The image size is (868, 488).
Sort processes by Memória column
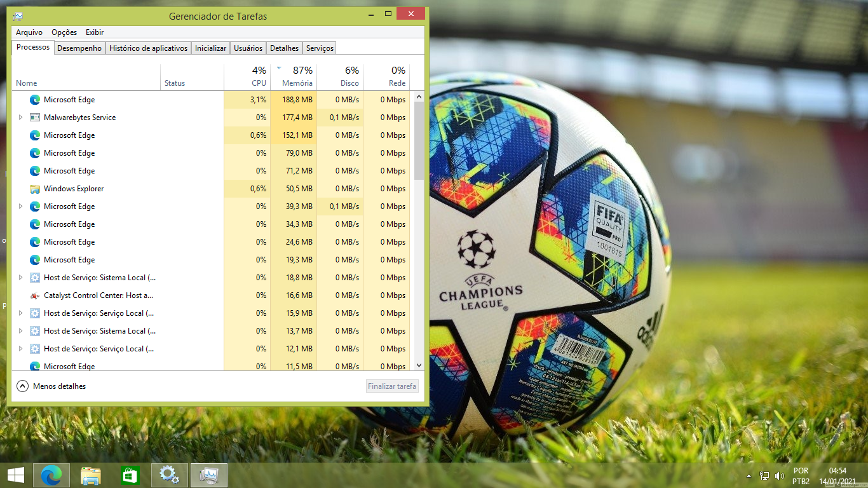coord(294,77)
